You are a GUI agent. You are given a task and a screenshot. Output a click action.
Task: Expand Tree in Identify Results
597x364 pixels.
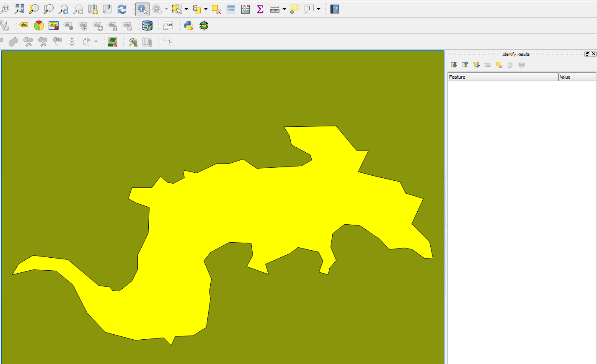[x=454, y=65]
